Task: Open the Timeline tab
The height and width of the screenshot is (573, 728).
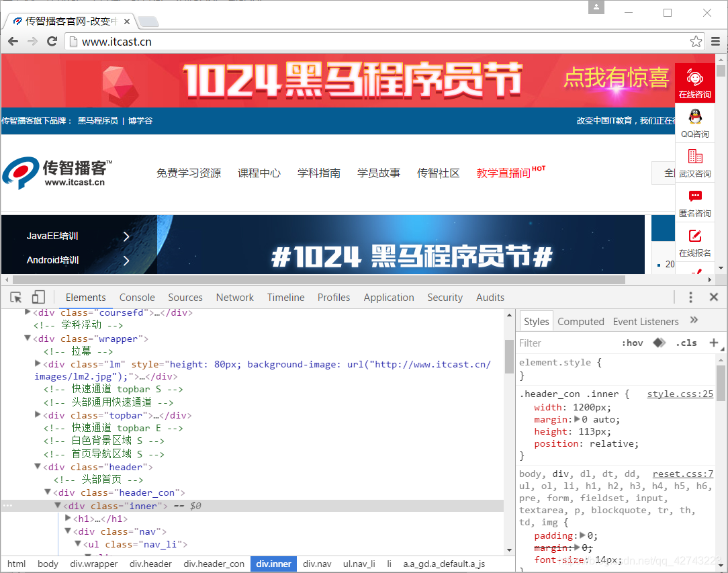Action: click(x=285, y=298)
